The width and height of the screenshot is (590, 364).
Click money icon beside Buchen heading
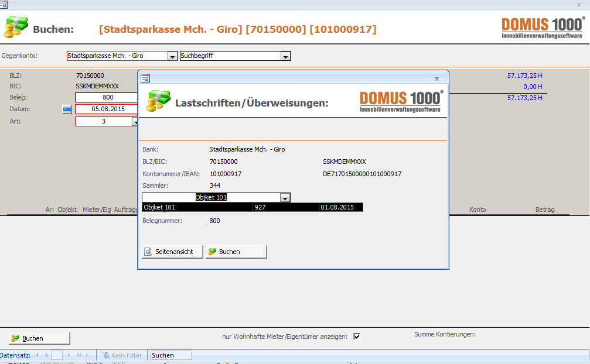coord(16,27)
